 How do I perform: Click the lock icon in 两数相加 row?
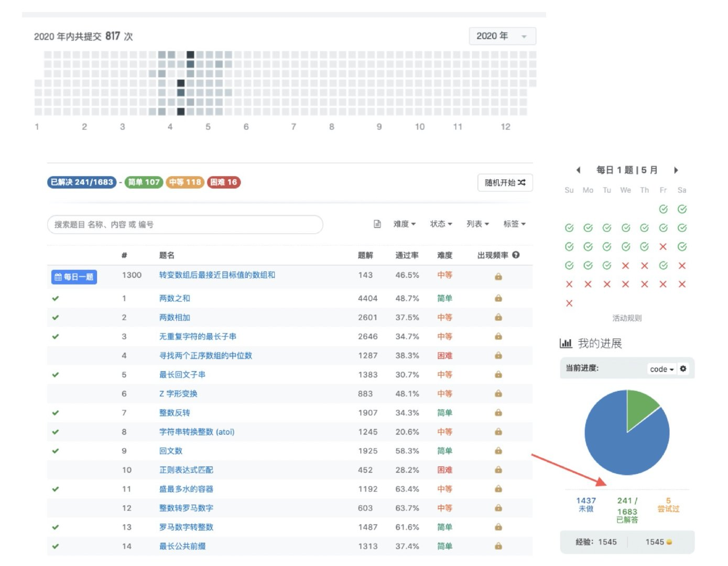(x=498, y=318)
